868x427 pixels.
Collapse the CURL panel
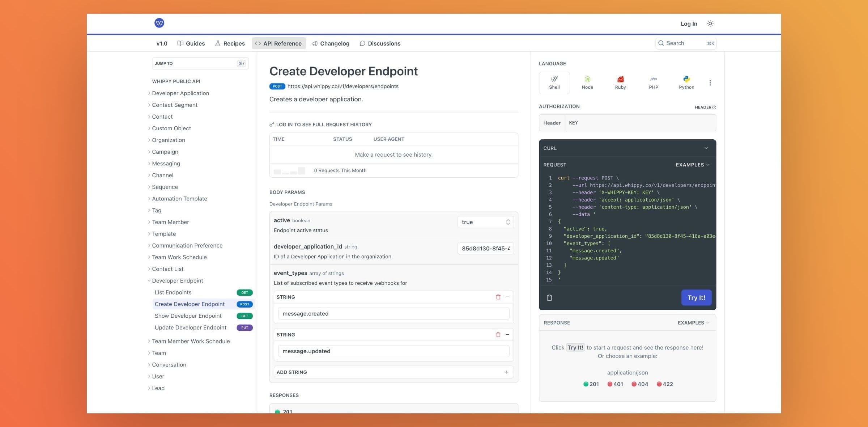[706, 148]
